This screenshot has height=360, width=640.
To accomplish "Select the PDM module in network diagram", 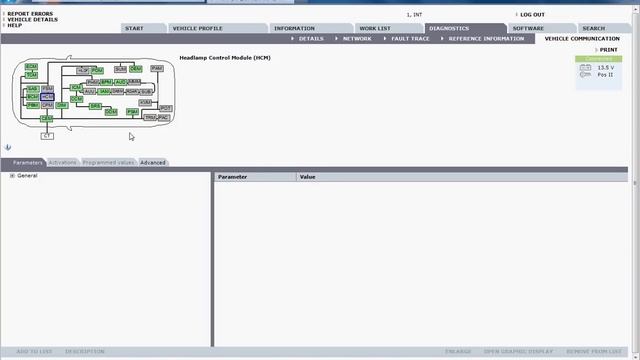I will coord(97,71).
